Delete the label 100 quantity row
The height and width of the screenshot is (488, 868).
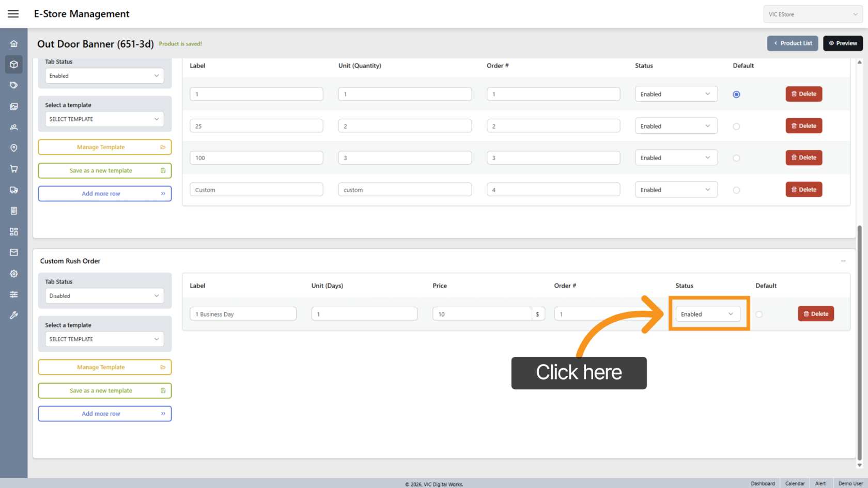[x=803, y=158]
